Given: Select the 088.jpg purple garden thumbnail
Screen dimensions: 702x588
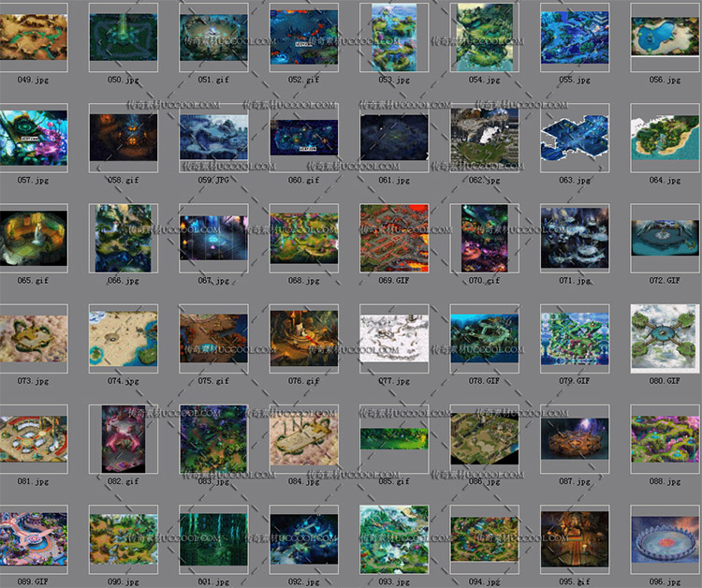Looking at the screenshot, I should 665,439.
